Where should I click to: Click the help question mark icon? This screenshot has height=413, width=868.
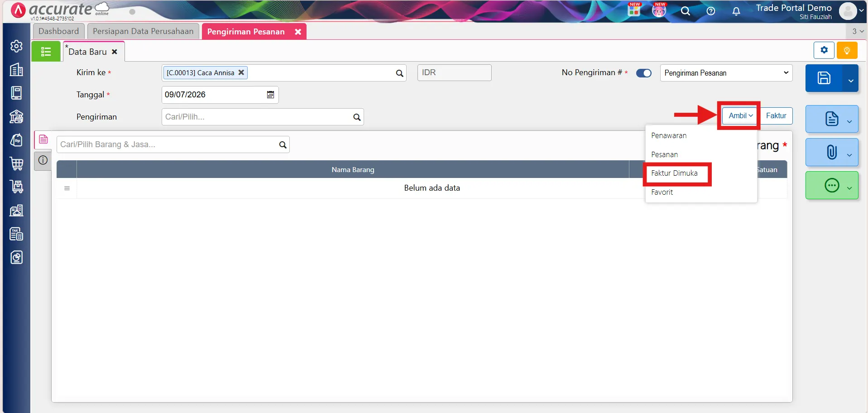(711, 11)
